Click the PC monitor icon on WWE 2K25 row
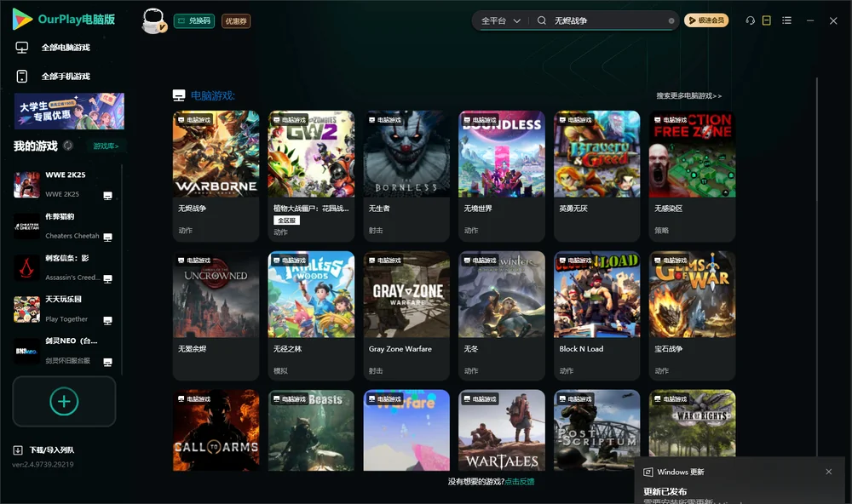Image resolution: width=852 pixels, height=504 pixels. [107, 196]
